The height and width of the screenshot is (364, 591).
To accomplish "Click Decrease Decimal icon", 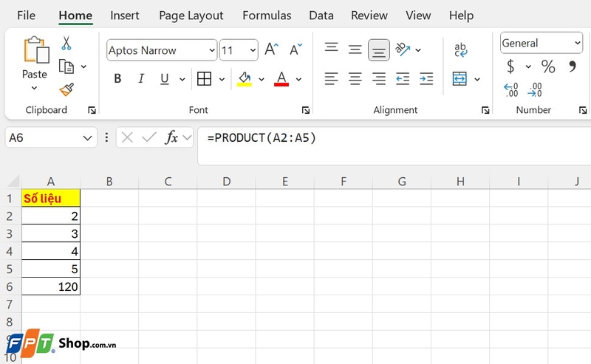I will click(534, 90).
